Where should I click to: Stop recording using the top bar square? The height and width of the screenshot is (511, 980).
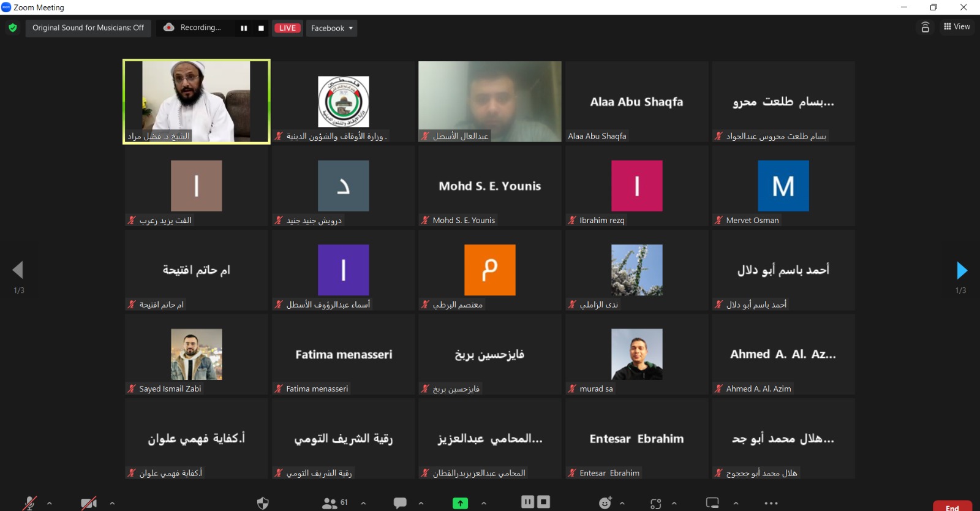261,28
